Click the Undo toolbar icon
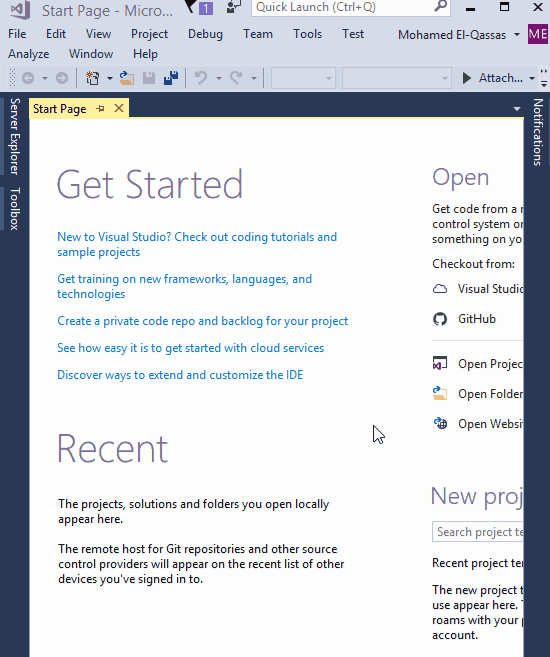Screen dimensions: 550x657 point(201,78)
